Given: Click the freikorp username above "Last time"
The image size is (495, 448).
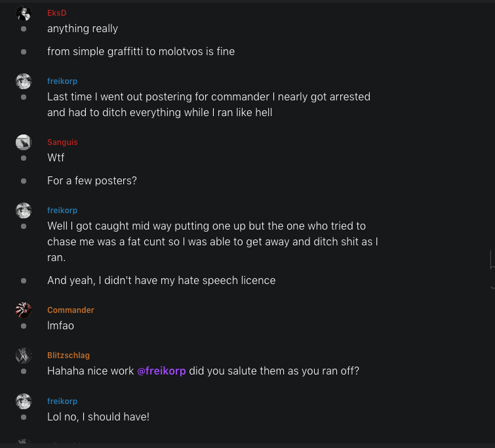Looking at the screenshot, I should (x=62, y=81).
